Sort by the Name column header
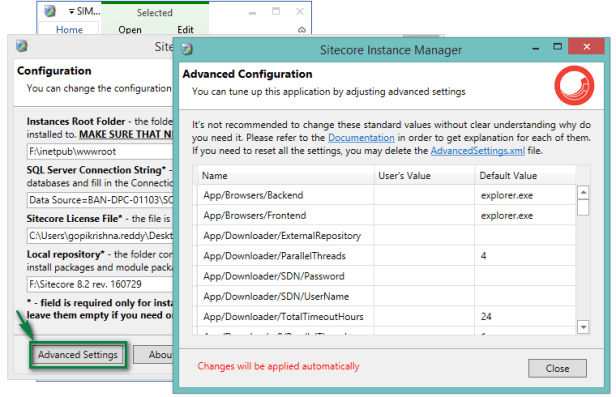This screenshot has height=397, width=616. click(285, 176)
